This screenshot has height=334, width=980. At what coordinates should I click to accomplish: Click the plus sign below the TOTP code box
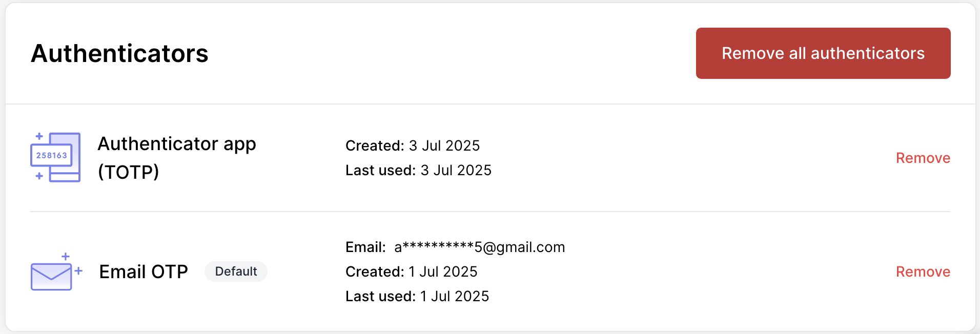(x=39, y=176)
